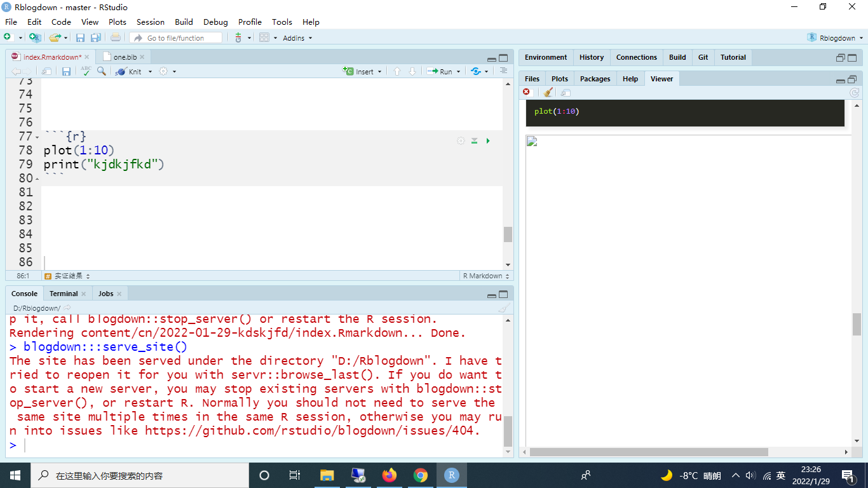Run the current R code chunk
This screenshot has height=488, width=868.
click(488, 140)
